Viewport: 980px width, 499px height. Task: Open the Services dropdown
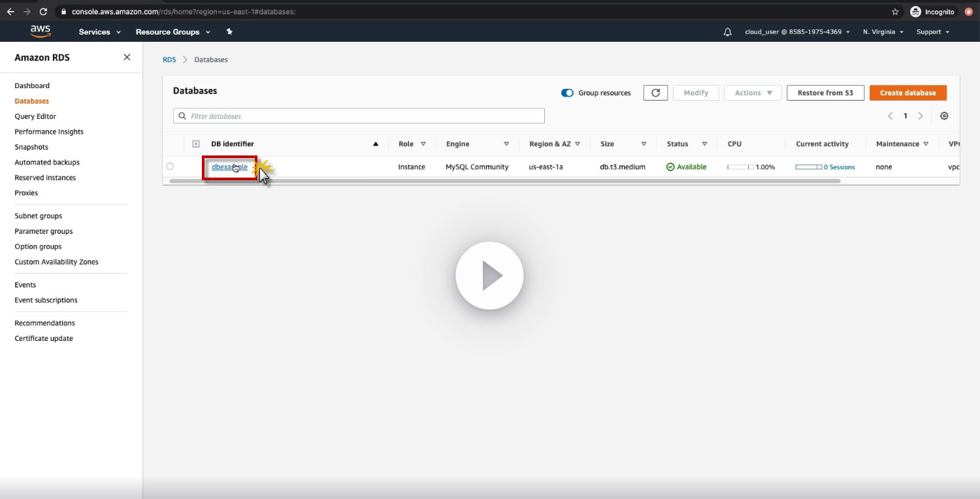coord(100,32)
